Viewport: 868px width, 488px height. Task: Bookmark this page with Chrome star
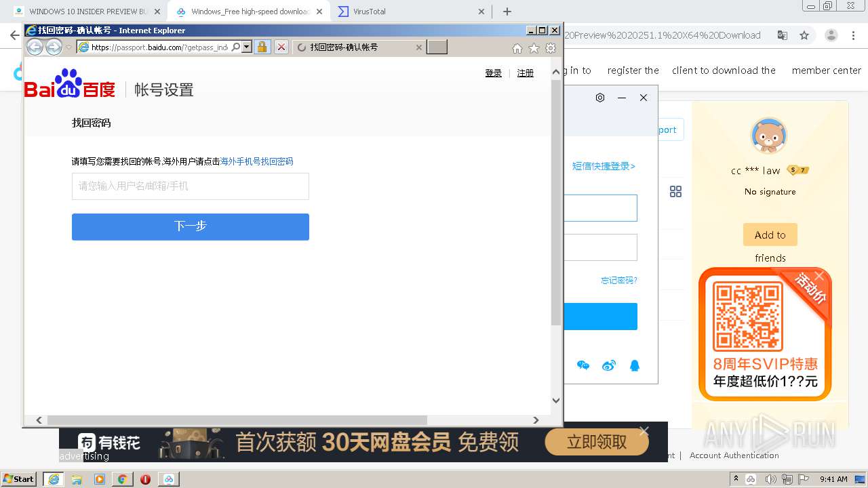point(804,35)
